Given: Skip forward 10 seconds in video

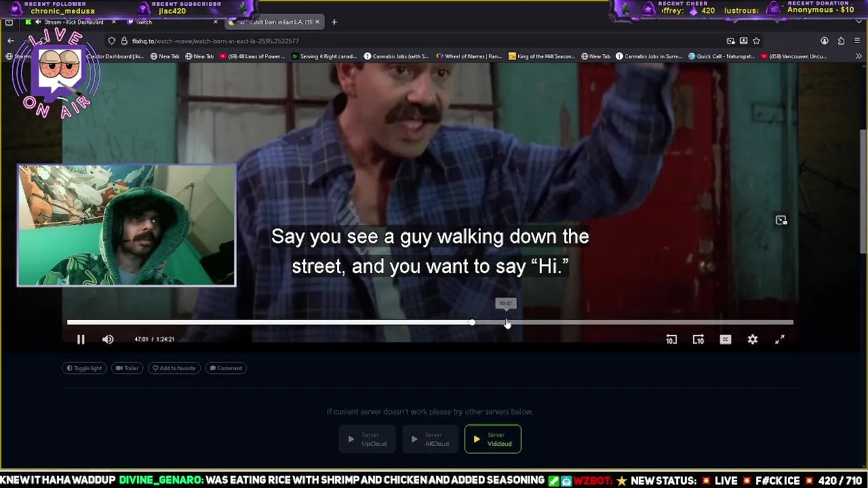Looking at the screenshot, I should coord(698,340).
